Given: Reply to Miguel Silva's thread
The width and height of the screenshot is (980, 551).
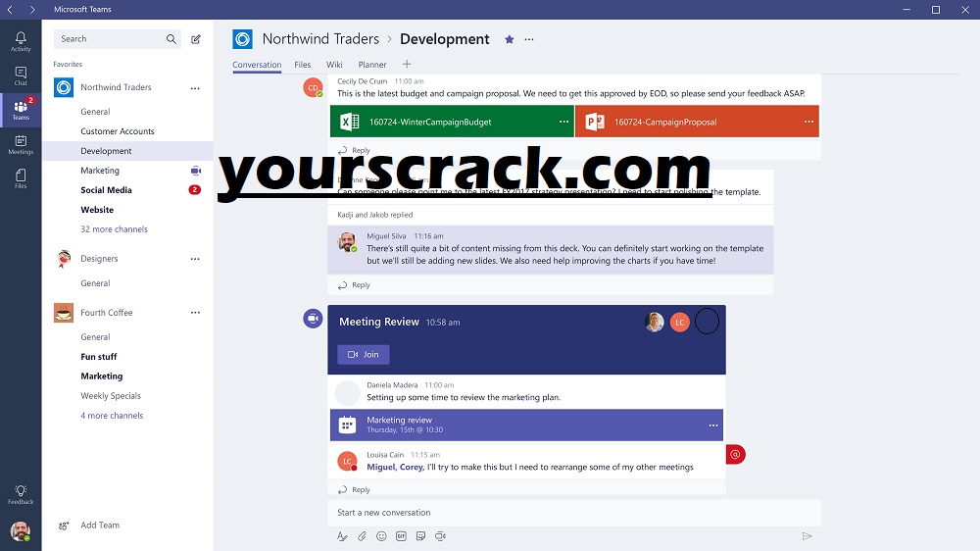Looking at the screenshot, I should click(355, 285).
